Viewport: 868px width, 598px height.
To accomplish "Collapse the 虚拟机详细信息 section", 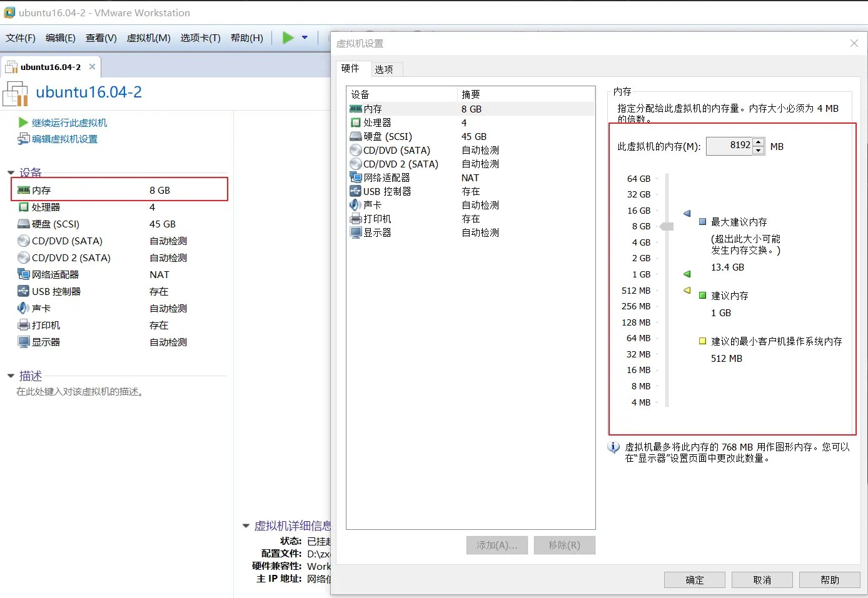I will point(245,526).
